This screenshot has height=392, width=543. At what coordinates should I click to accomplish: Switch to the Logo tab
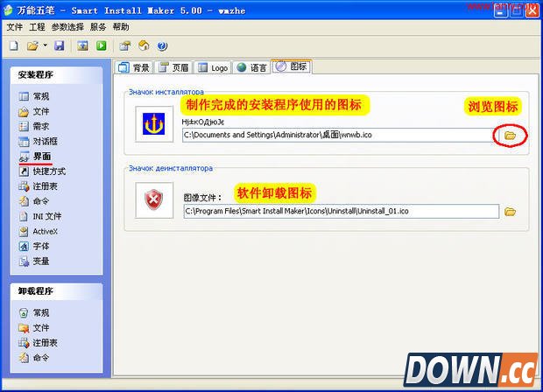coord(213,67)
